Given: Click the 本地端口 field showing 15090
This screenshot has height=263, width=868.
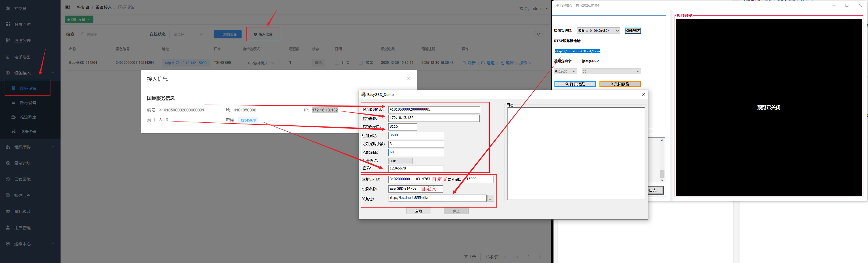Looking at the screenshot, I should (479, 179).
